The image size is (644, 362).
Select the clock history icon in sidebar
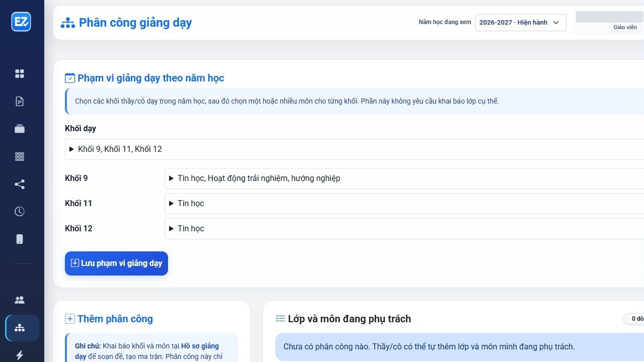(20, 211)
